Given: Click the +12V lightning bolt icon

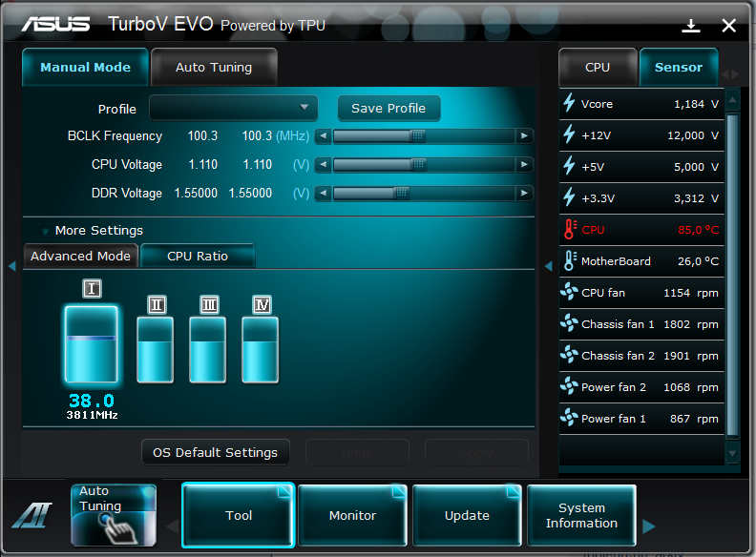Looking at the screenshot, I should [x=570, y=134].
